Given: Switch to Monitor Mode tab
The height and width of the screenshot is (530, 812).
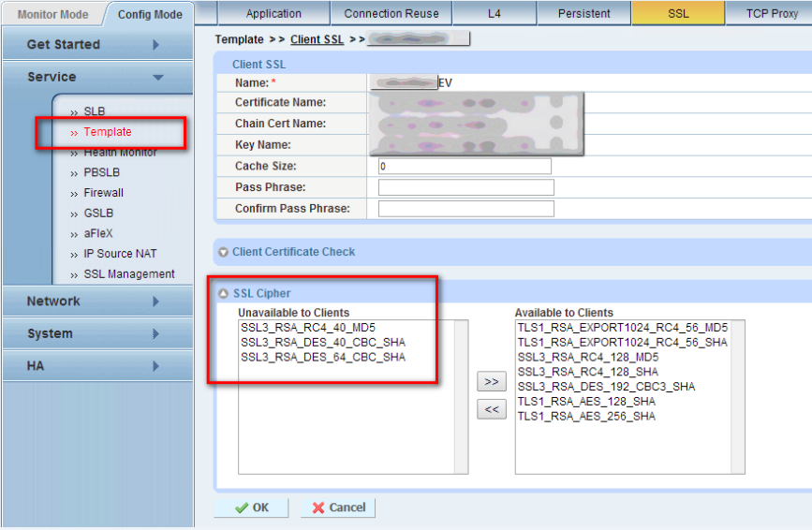Looking at the screenshot, I should (x=52, y=14).
